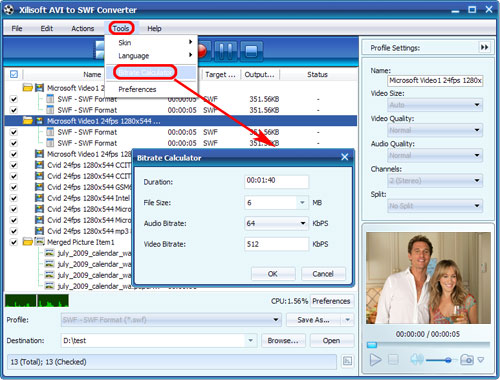Expand the Language submenu
This screenshot has height=380, width=500.
point(152,56)
